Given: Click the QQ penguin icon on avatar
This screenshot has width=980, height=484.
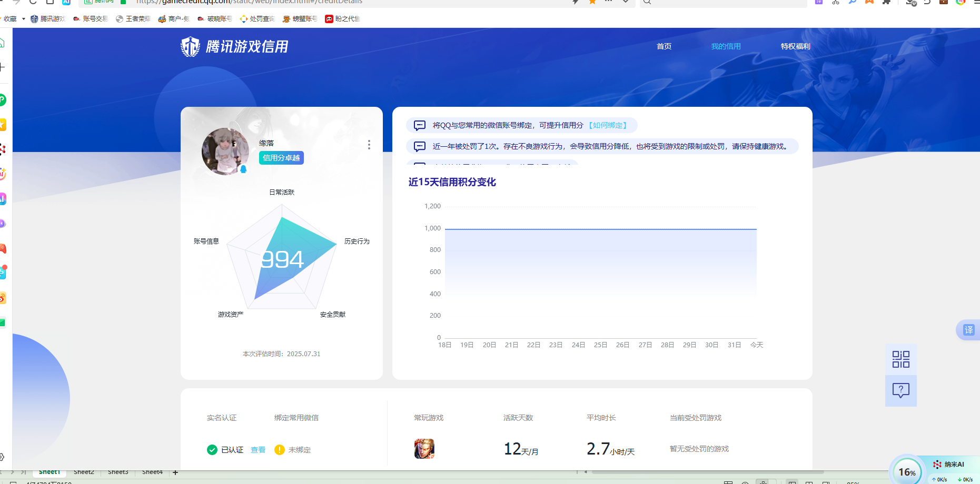Looking at the screenshot, I should click(x=243, y=169).
